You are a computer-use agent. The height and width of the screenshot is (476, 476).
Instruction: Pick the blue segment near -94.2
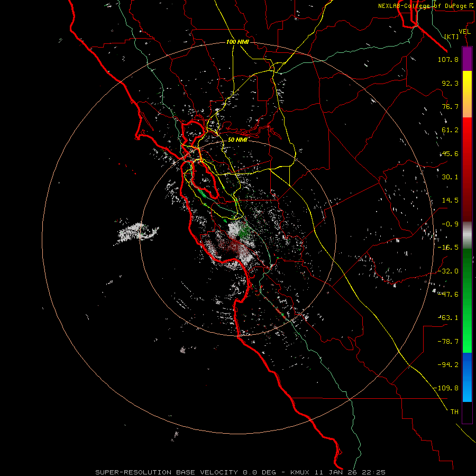coord(467,377)
